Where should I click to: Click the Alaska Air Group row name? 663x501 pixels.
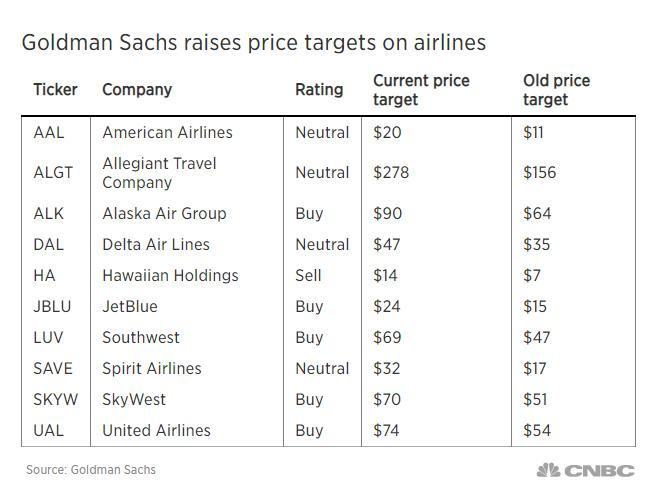(164, 213)
